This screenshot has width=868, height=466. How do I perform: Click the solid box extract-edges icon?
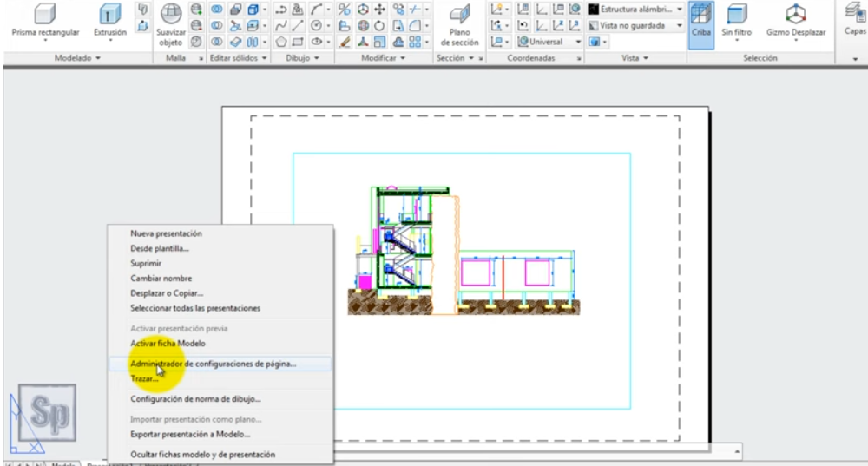pyautogui.click(x=253, y=10)
